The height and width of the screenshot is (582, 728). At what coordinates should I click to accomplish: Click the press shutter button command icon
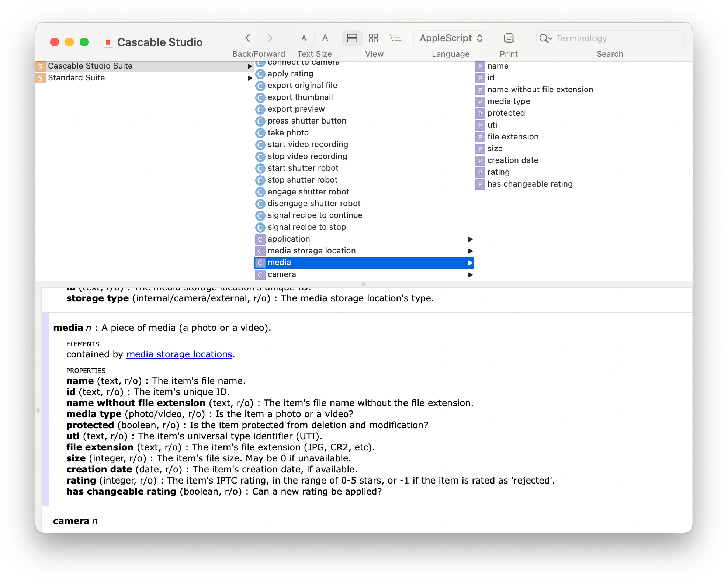[x=260, y=121]
